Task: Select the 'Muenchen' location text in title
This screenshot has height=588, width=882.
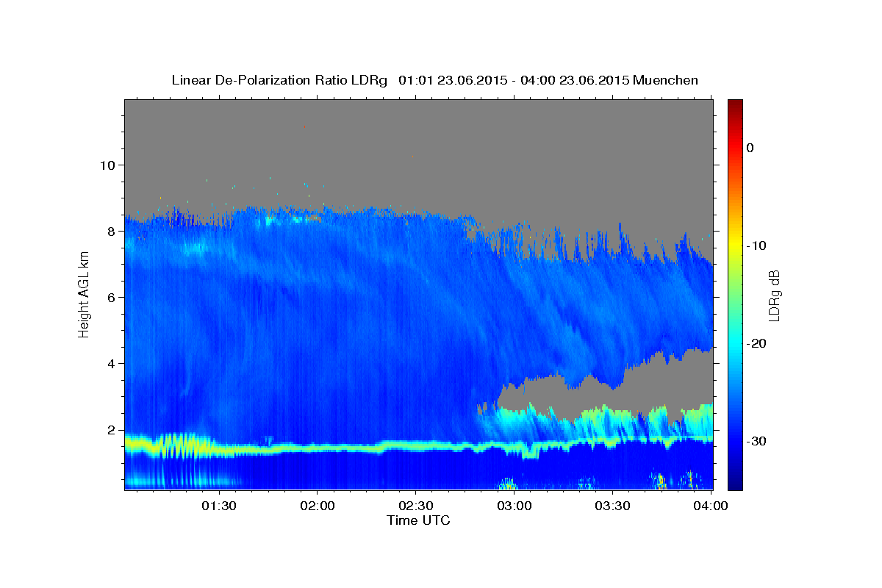Action: click(x=666, y=80)
